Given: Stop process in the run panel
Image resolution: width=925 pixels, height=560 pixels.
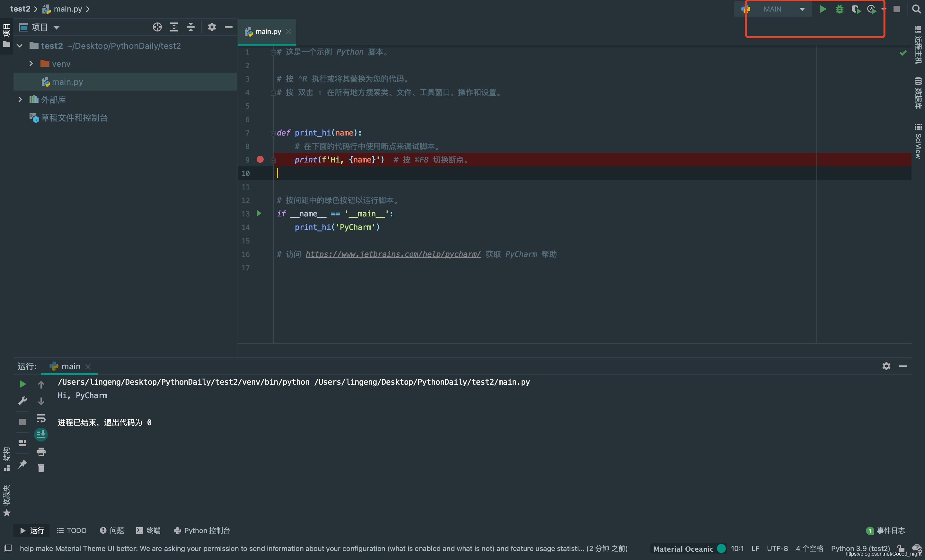Looking at the screenshot, I should [22, 422].
